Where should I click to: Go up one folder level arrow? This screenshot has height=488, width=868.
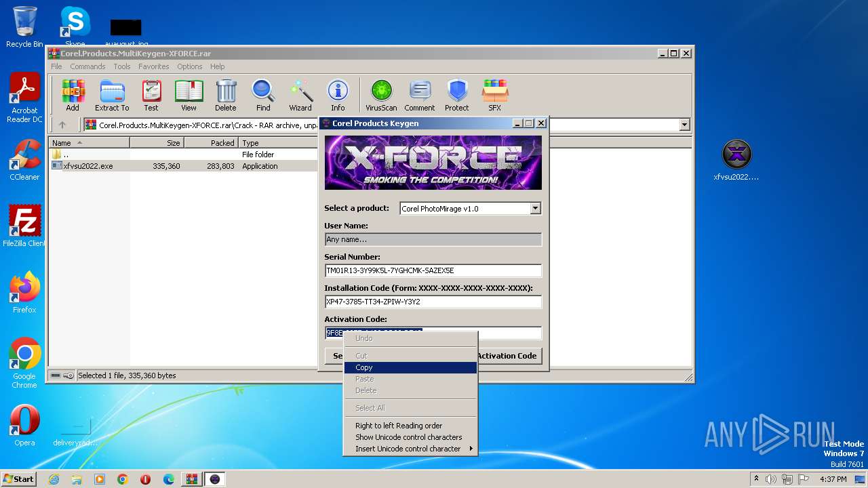point(62,125)
